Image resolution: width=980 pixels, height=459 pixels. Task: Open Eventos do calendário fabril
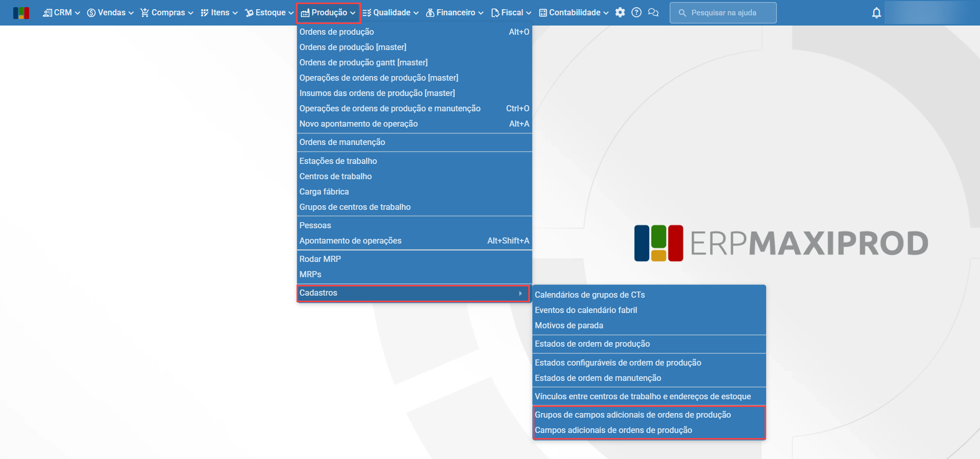(649, 310)
